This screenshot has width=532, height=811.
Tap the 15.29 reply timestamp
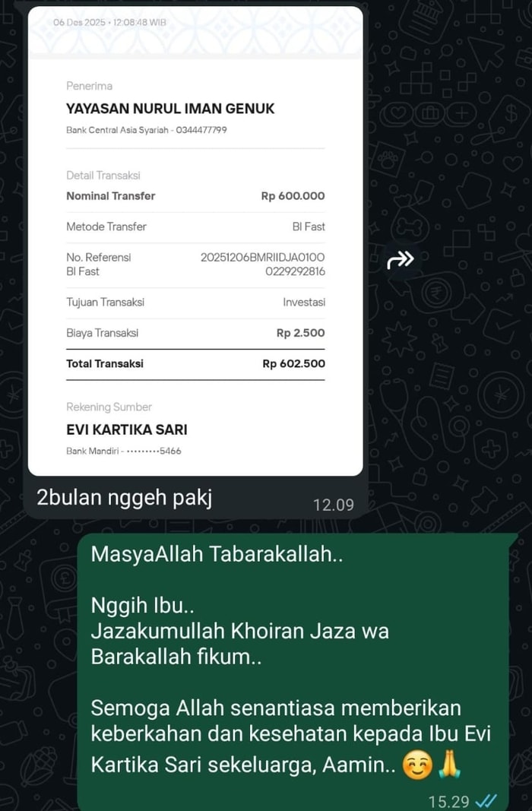click(448, 802)
